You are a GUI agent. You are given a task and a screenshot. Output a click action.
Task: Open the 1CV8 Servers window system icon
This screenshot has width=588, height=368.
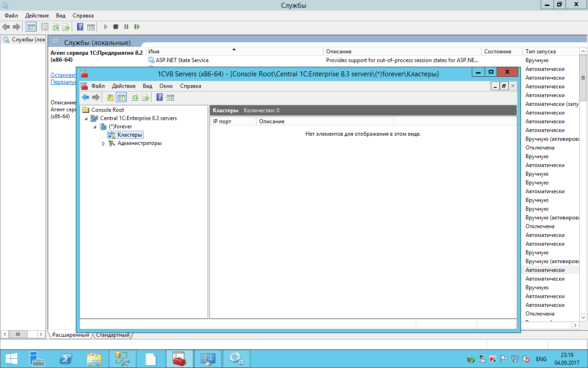[x=84, y=74]
